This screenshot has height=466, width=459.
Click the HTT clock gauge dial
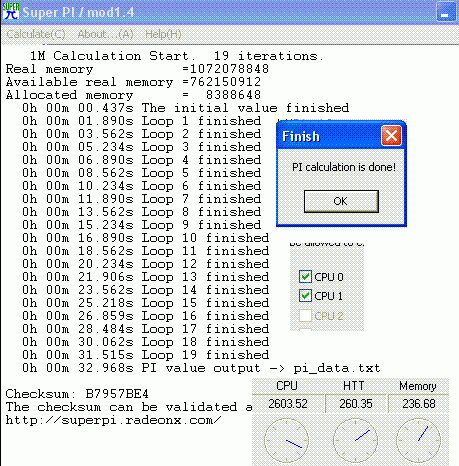click(355, 440)
